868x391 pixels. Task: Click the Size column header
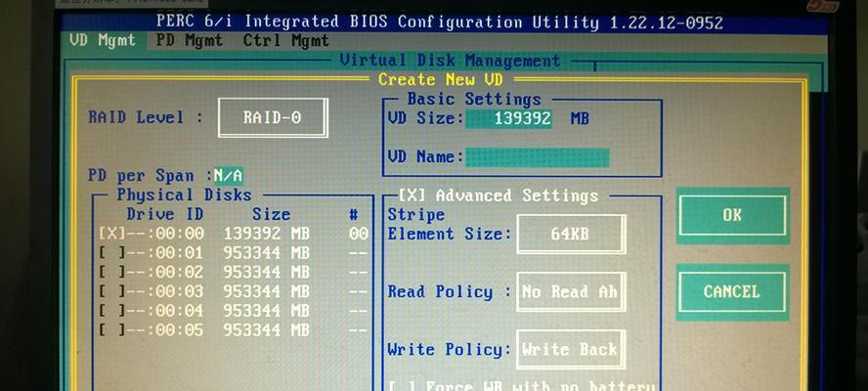click(x=271, y=214)
